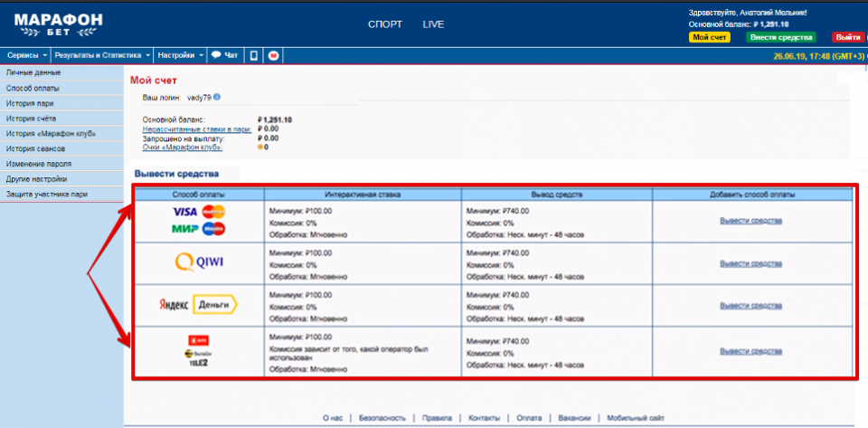Click Вывести средства link in Visa row
Screen dimensions: 868x428
[x=750, y=221]
